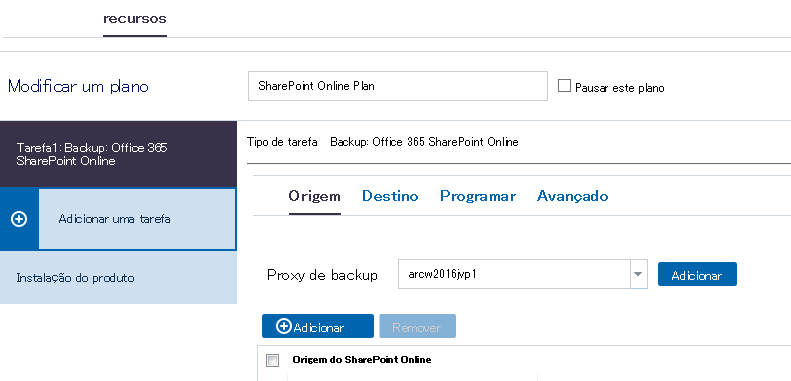The height and width of the screenshot is (381, 791).
Task: Open the Programar tab
Action: 478,196
